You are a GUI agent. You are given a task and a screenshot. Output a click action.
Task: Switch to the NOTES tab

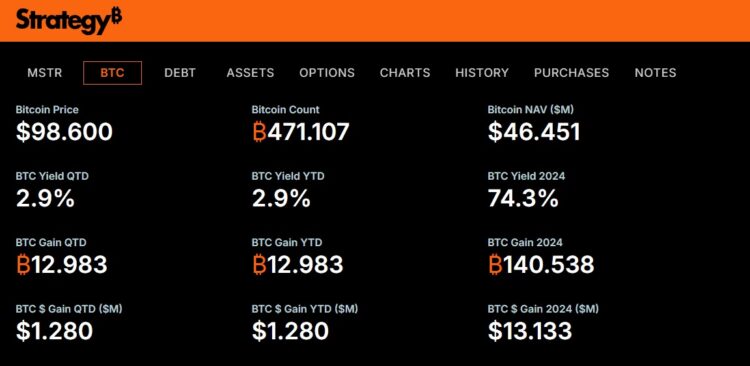[x=655, y=73]
